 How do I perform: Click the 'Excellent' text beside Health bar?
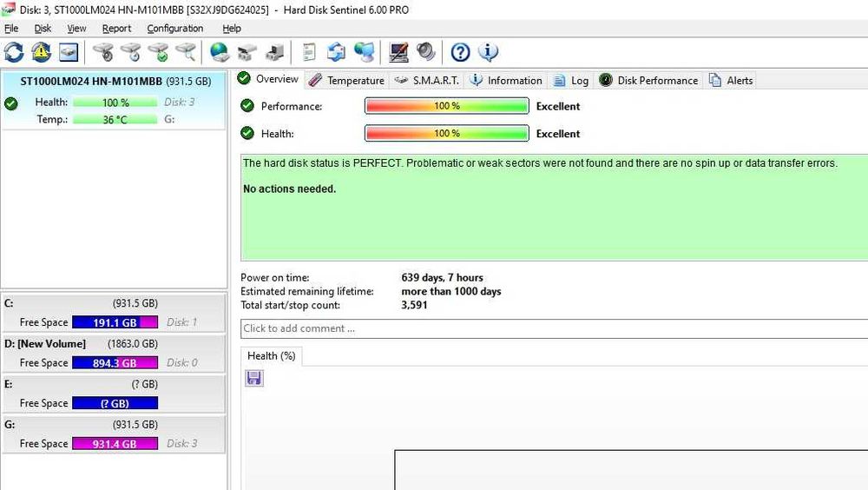tap(558, 134)
